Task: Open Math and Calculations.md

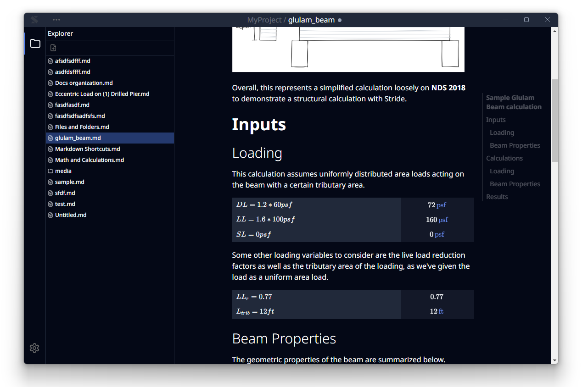Action: click(110, 160)
